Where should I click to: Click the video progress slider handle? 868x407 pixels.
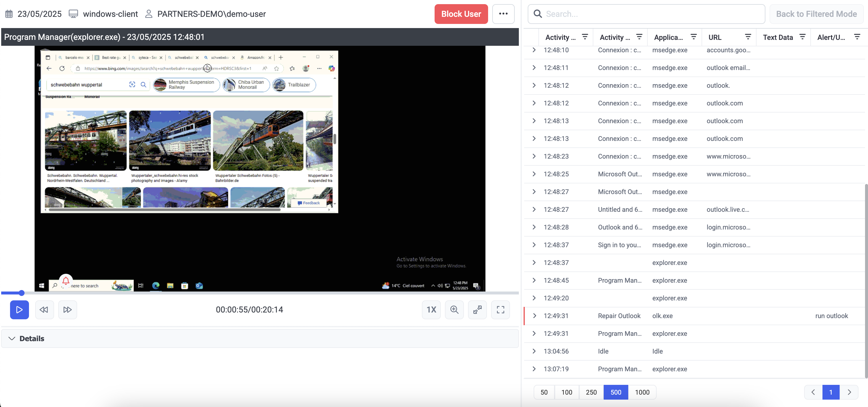click(22, 293)
